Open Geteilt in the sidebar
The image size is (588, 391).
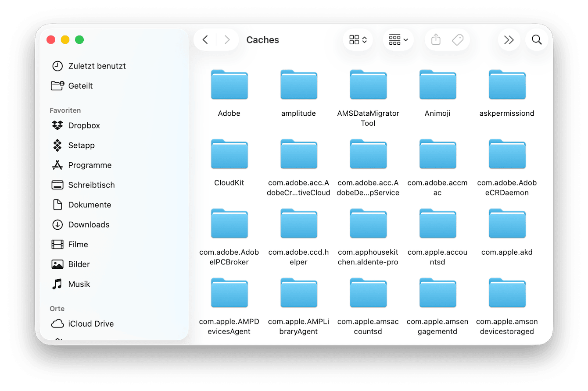80,86
